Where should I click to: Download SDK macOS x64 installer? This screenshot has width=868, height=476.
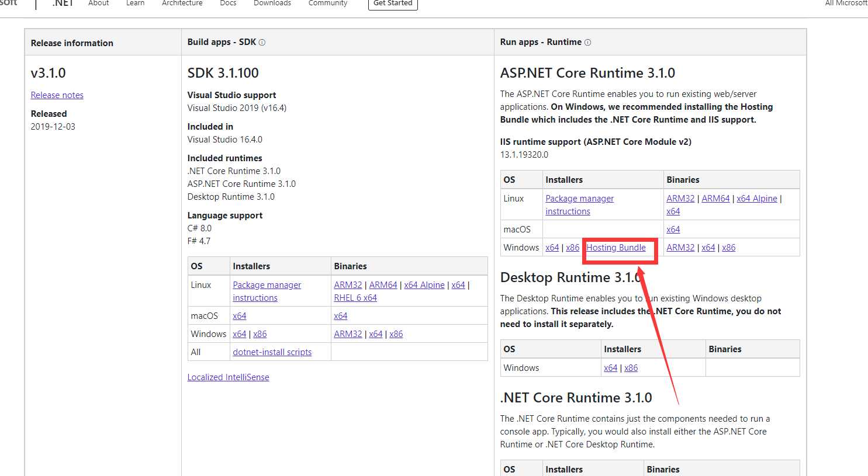(x=240, y=316)
